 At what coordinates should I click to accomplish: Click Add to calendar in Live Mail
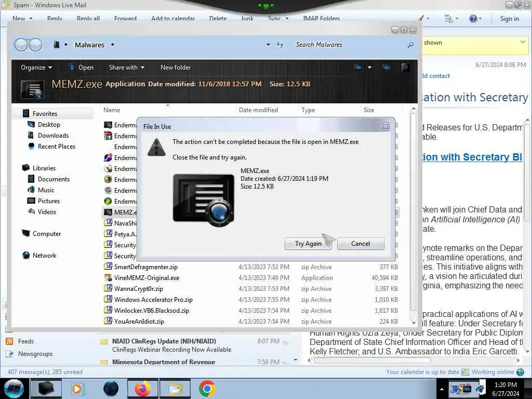click(x=173, y=18)
